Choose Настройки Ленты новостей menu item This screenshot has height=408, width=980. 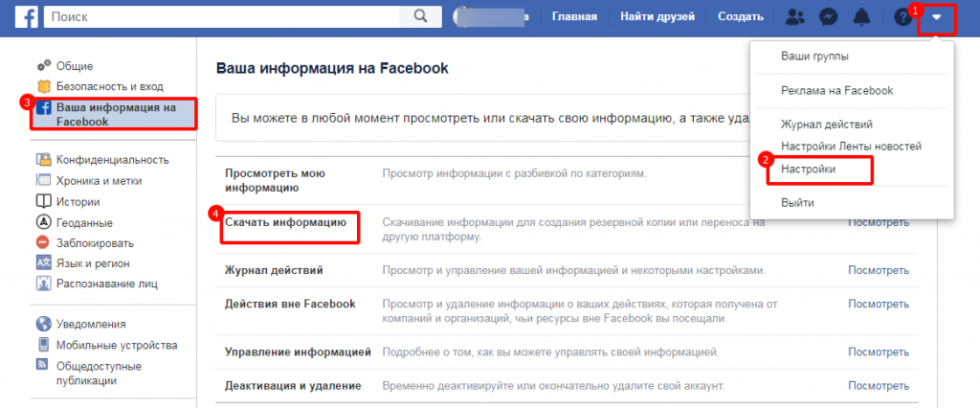851,147
